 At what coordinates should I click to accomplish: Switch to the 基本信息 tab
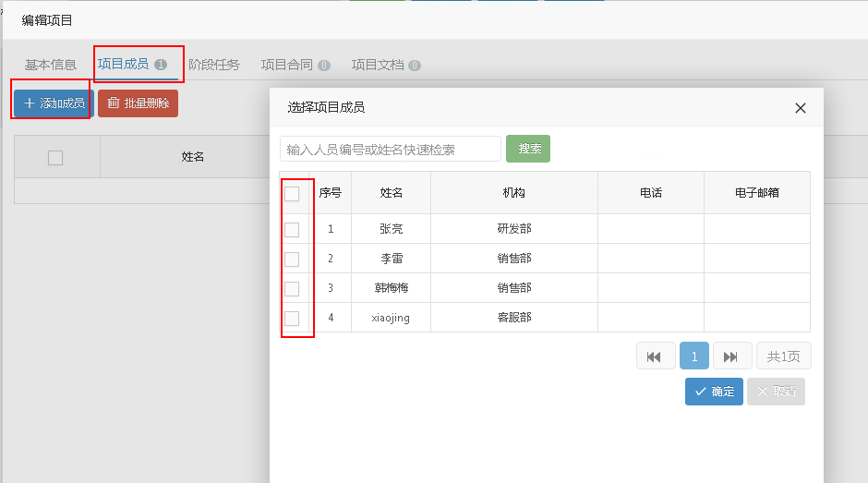pyautogui.click(x=51, y=65)
